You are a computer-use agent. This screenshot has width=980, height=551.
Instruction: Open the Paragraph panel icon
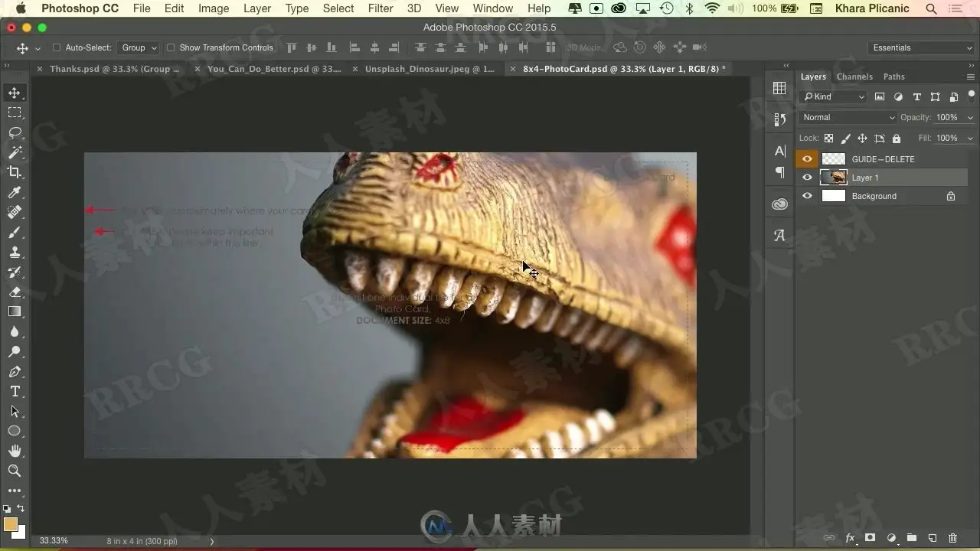(779, 172)
